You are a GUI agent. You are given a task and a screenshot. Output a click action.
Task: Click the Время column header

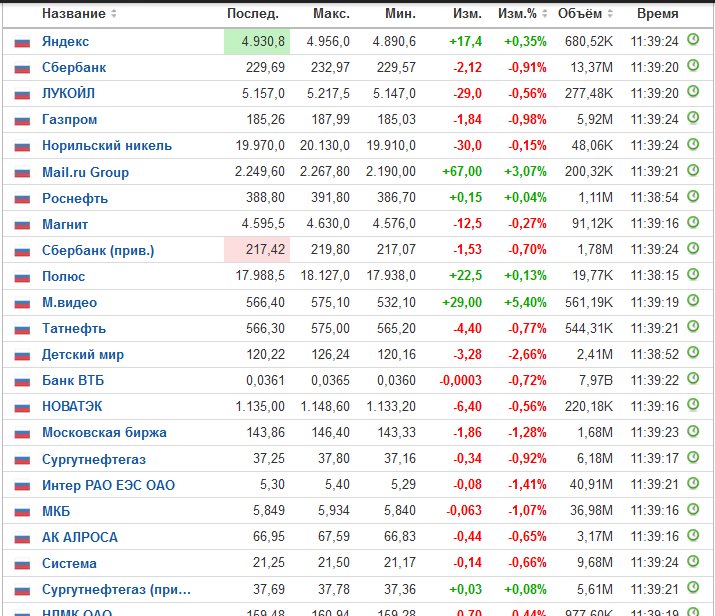(658, 14)
